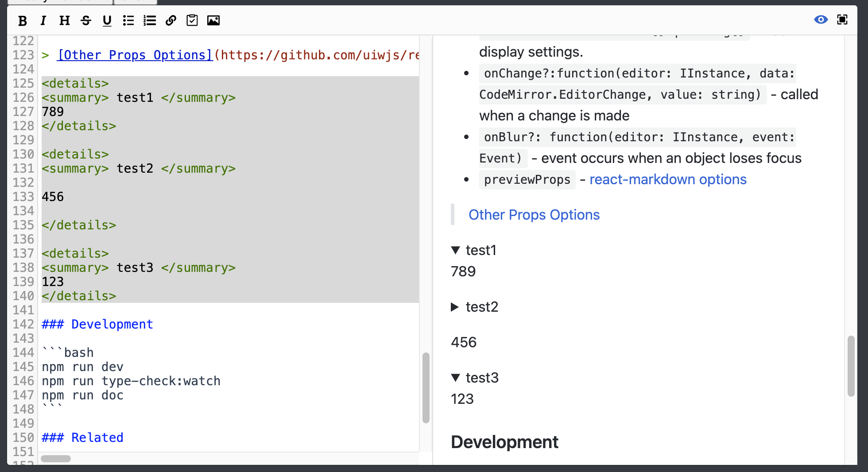Click the 'npm run dev' line in editor
The width and height of the screenshot is (868, 472).
82,367
